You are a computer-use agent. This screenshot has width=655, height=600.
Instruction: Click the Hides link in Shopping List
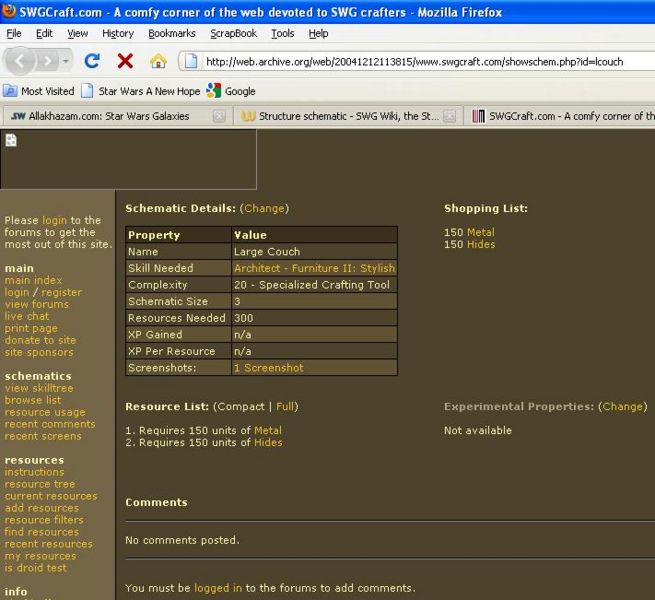480,244
